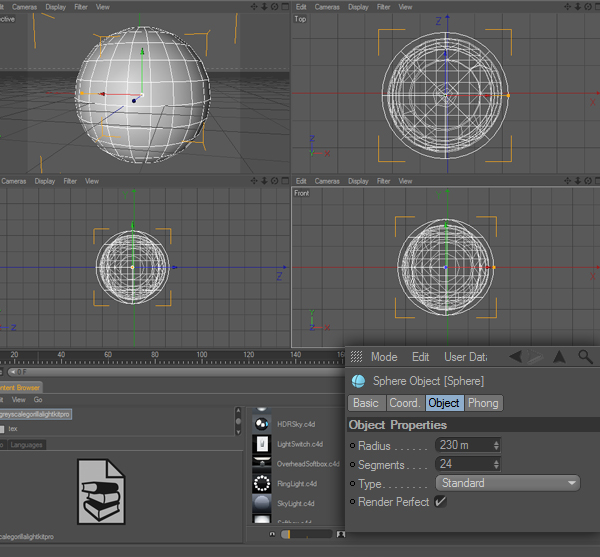Click the rotate icon in the Top viewport header
Screen dimensions: 600x557
[588, 7]
